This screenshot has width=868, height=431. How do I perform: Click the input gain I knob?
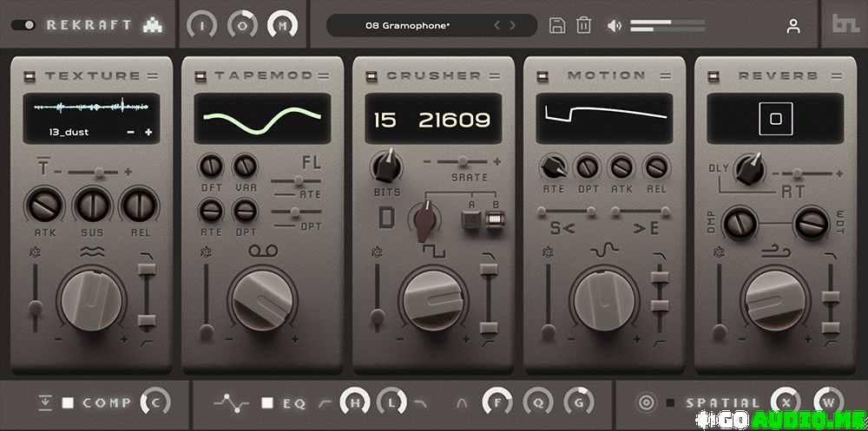201,25
